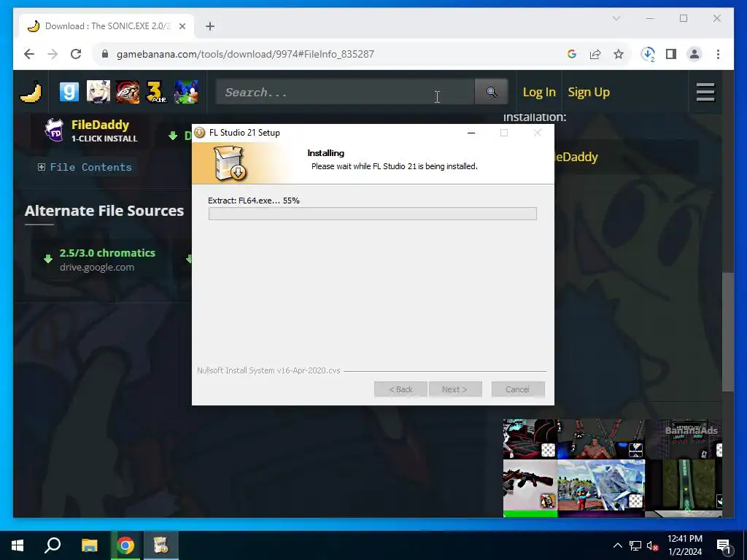The height and width of the screenshot is (560, 747).
Task: Bookmark this tab with the star
Action: (x=619, y=54)
